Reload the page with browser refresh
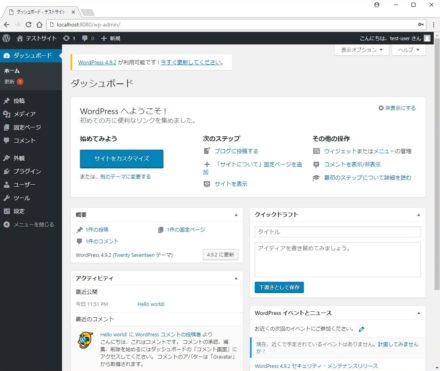Screen dimensions: 440x371 coord(29,25)
